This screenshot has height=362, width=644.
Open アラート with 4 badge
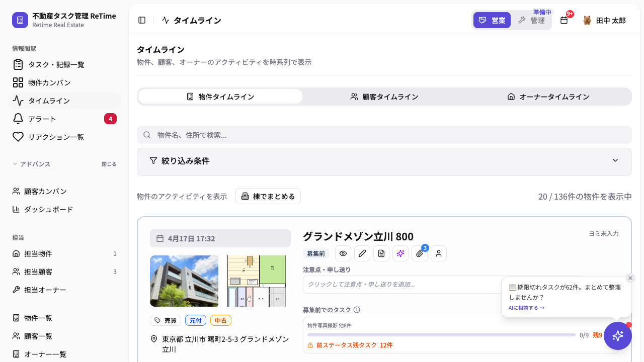click(64, 119)
